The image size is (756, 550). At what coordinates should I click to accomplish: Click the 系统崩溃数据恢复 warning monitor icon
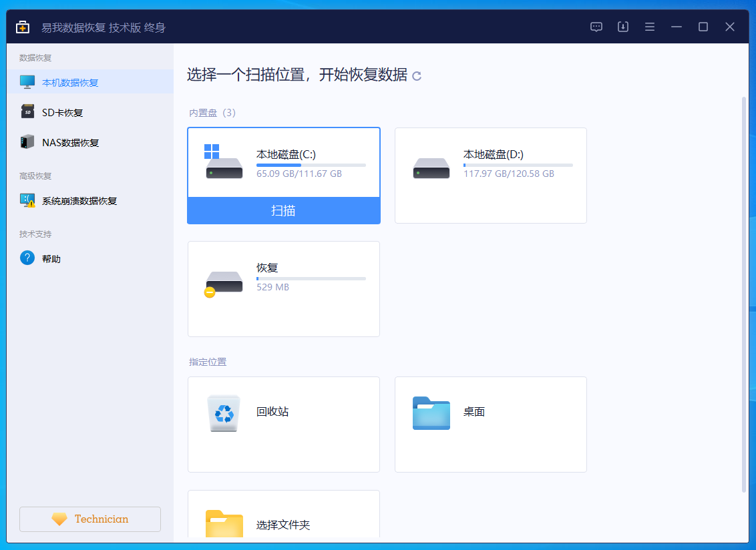tap(27, 200)
